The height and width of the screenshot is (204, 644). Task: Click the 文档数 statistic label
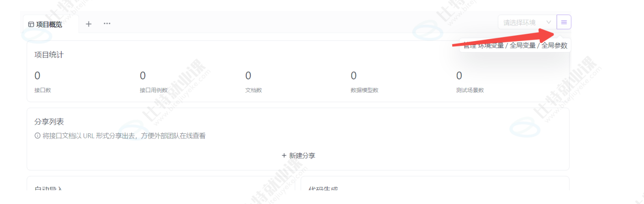tap(253, 90)
